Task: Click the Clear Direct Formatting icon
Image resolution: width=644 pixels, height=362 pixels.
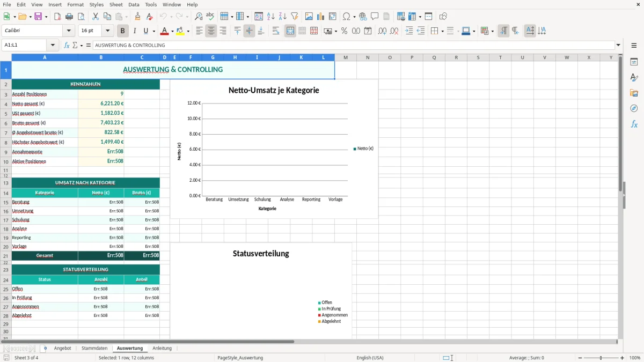Action: pyautogui.click(x=150, y=17)
